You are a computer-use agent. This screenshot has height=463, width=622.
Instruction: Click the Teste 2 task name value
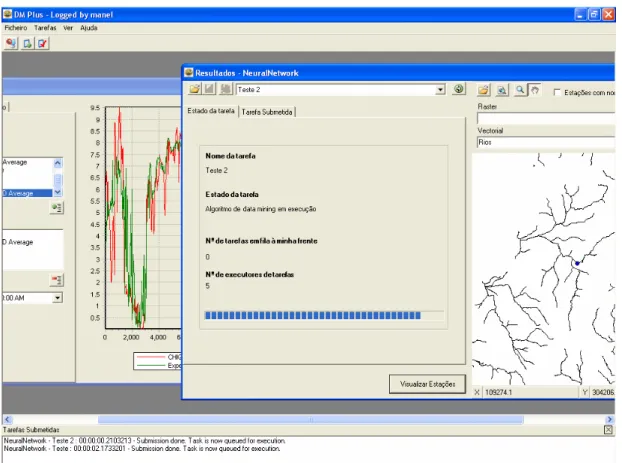[217, 170]
